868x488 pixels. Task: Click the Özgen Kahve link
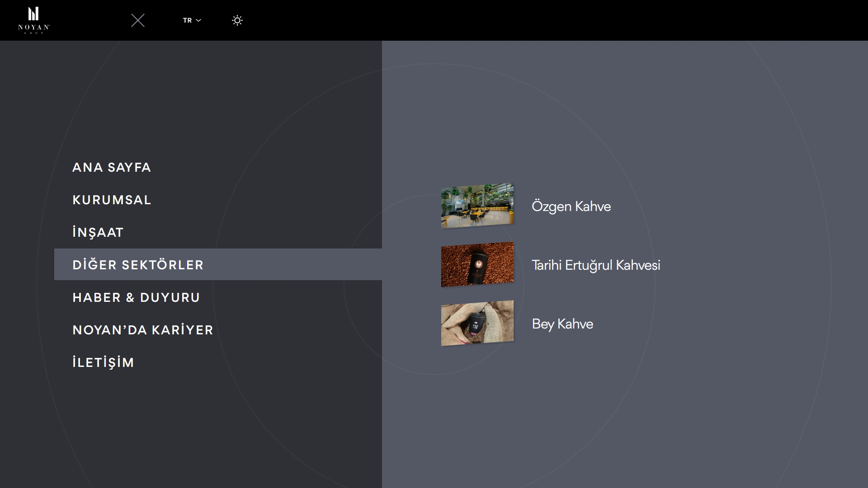pyautogui.click(x=571, y=206)
